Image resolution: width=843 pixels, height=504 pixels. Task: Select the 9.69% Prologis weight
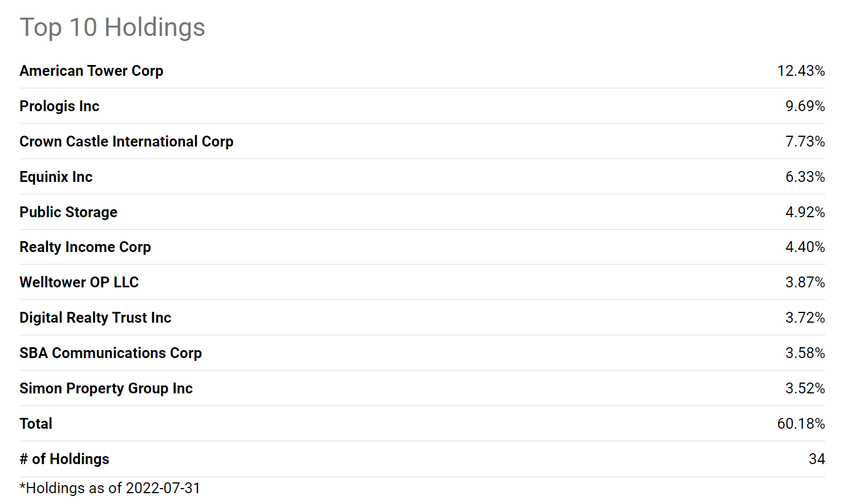pyautogui.click(x=805, y=106)
